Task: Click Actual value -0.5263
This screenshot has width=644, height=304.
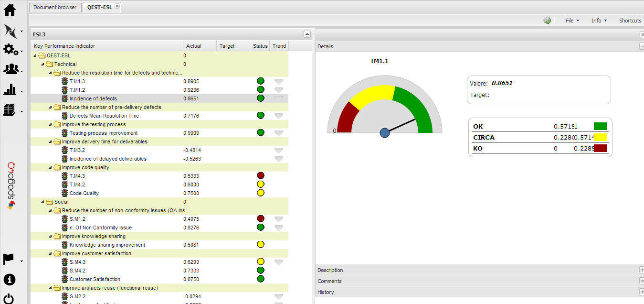Action: coord(191,159)
